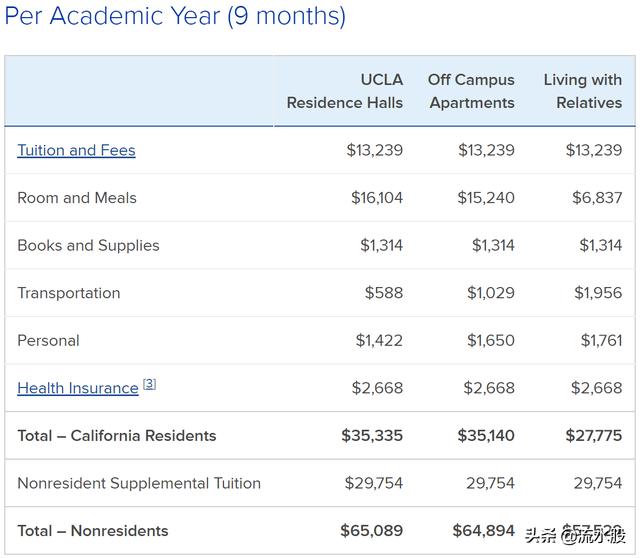Select Total – California Residents label
This screenshot has height=558, width=640.
(x=117, y=436)
